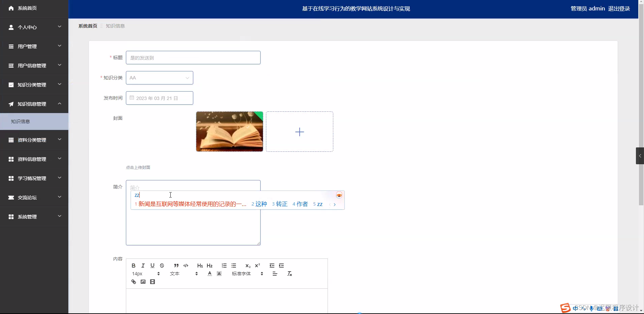Insert a video with the film icon
This screenshot has height=314, width=644.
click(152, 282)
